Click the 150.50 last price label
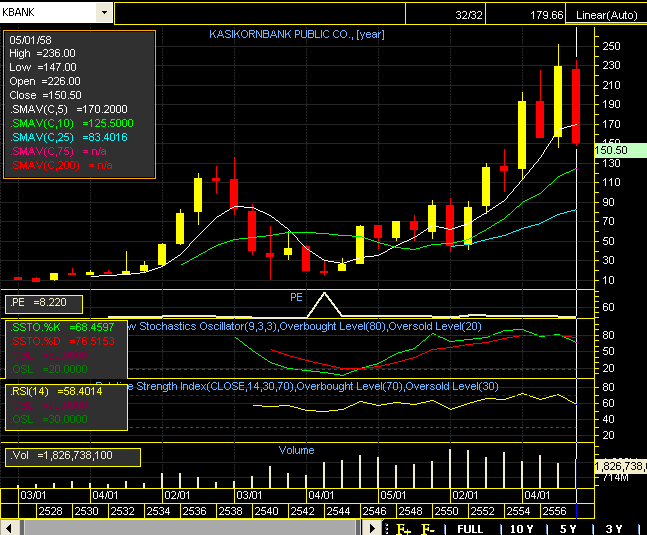Viewport: 647px width, 535px height. (620, 150)
